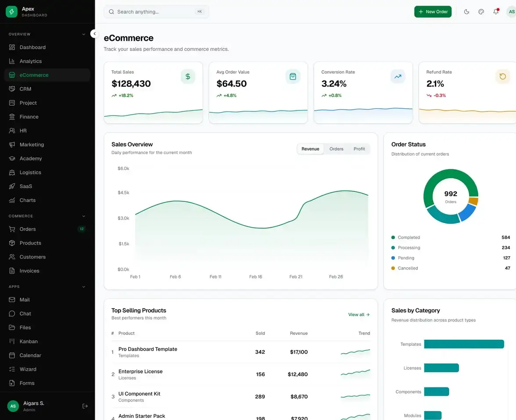
Task: Open the Calendar app
Action: (47, 355)
